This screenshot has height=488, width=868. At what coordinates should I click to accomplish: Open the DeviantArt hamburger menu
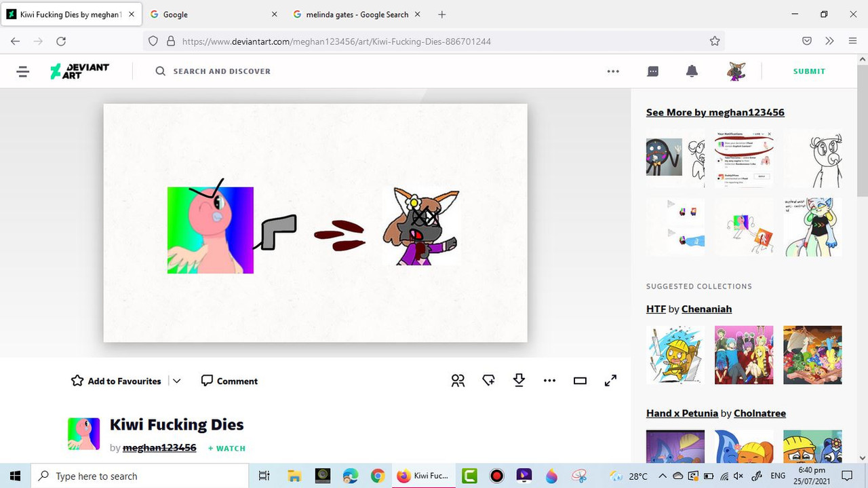[x=23, y=71]
